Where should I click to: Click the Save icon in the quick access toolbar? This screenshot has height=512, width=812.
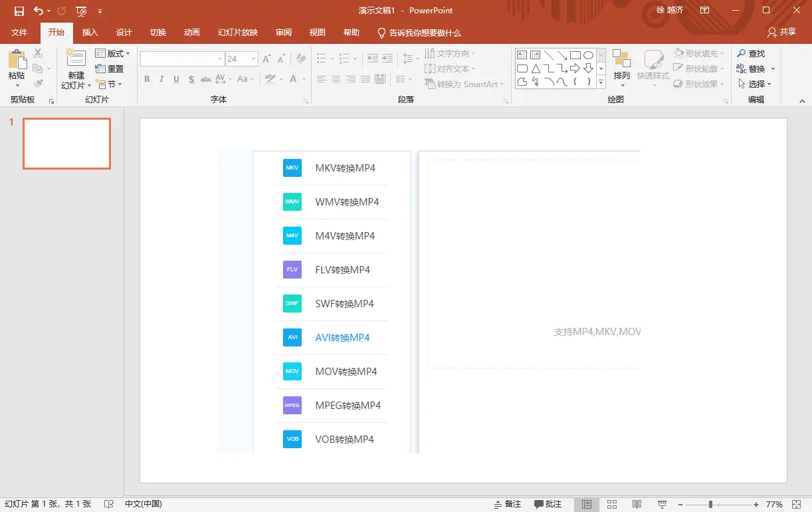pos(19,11)
